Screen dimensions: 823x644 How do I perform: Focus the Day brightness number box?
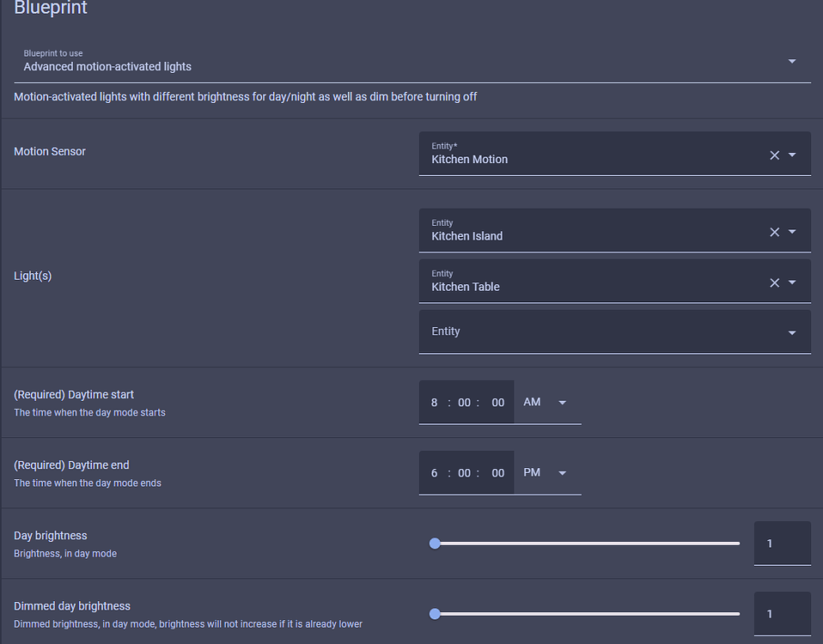(782, 544)
